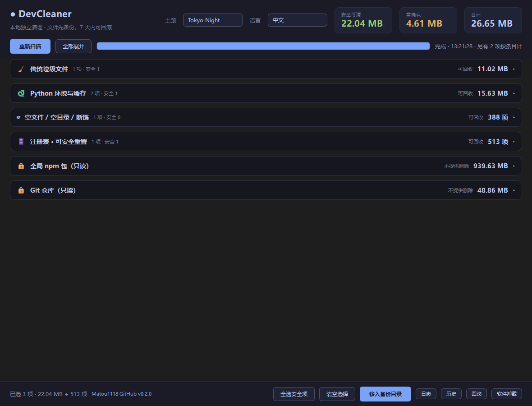Image resolution: width=532 pixels, height=406 pixels.
Task: Open the Matou1118 GitHub v0.2.0 link
Action: 121,394
